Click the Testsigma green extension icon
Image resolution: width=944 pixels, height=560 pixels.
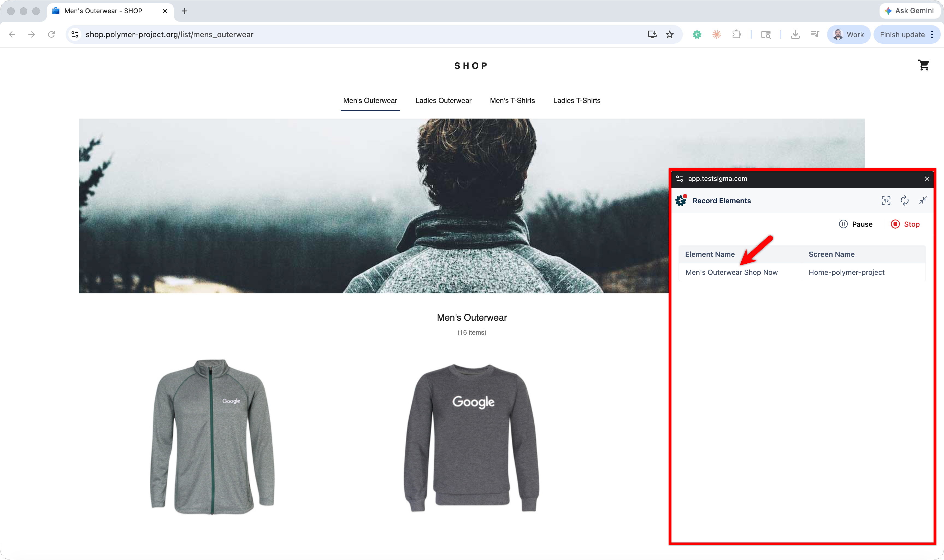pyautogui.click(x=697, y=35)
